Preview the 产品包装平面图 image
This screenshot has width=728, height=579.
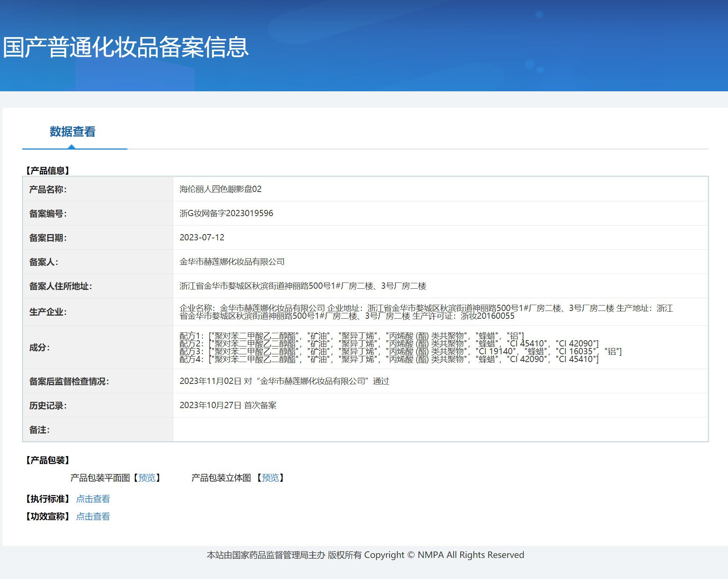coord(147,478)
